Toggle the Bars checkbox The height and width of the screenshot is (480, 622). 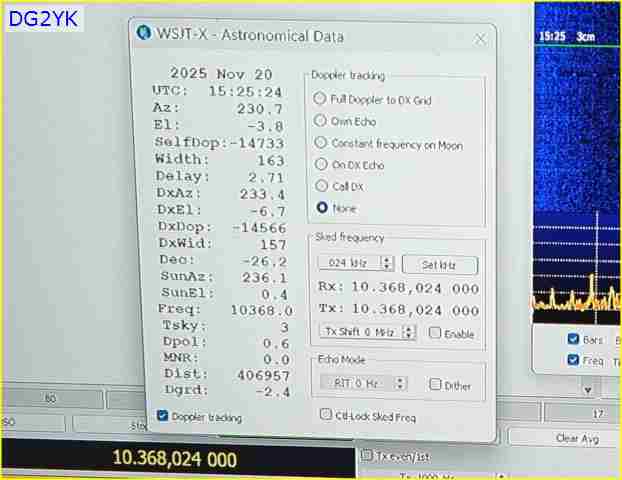(x=573, y=339)
